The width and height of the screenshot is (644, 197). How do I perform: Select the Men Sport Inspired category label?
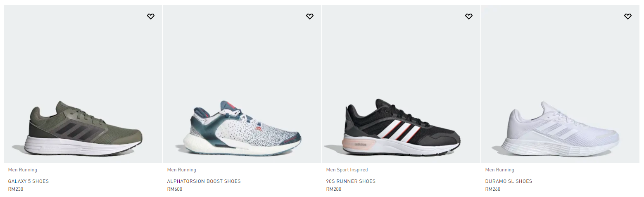347,170
